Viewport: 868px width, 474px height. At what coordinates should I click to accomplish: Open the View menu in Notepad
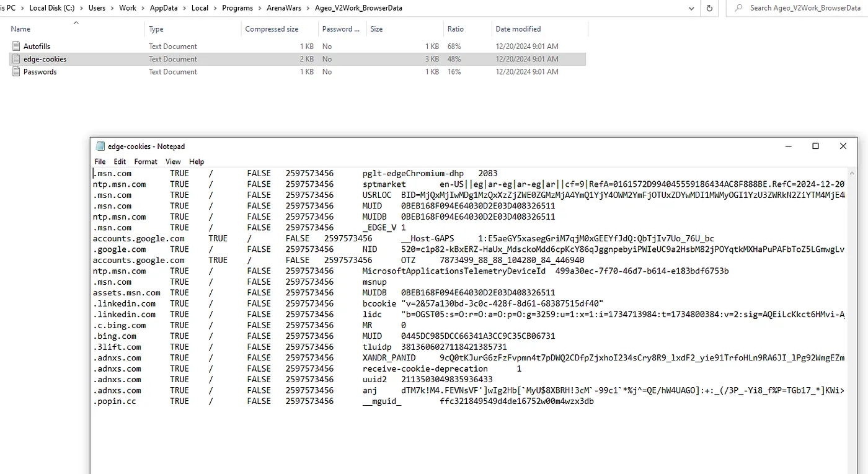173,161
